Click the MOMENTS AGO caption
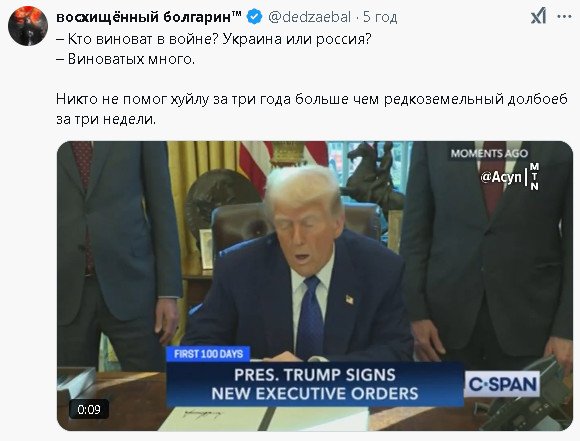 pyautogui.click(x=489, y=153)
